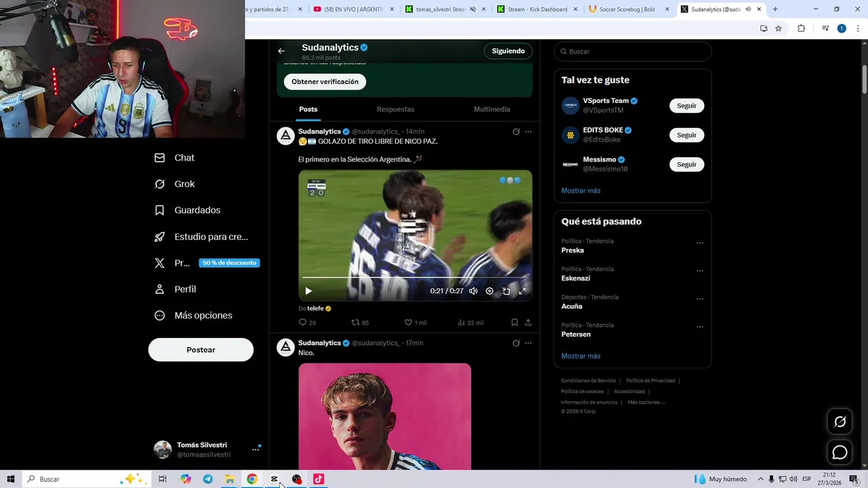The height and width of the screenshot is (488, 868).
Task: Switch to the Multimedia tab
Action: [492, 109]
